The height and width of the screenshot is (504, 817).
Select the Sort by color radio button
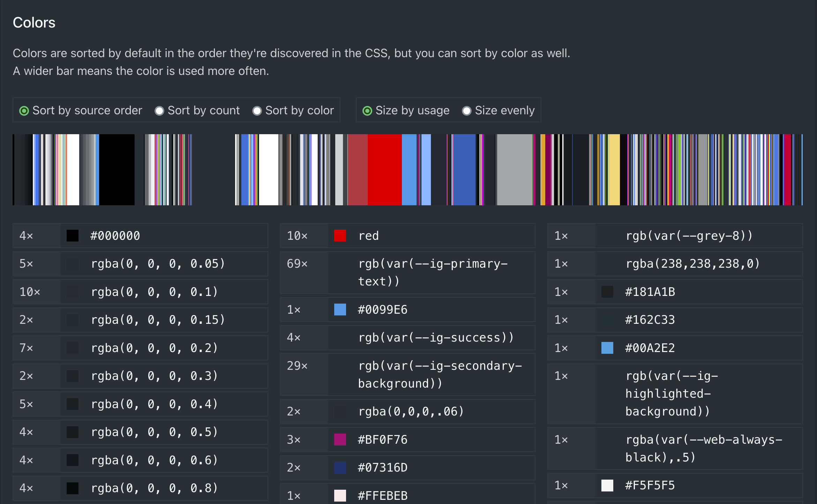click(257, 110)
